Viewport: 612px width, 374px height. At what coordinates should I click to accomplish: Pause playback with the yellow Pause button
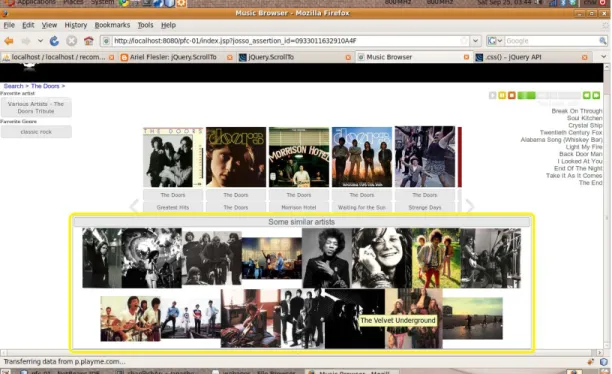502,95
